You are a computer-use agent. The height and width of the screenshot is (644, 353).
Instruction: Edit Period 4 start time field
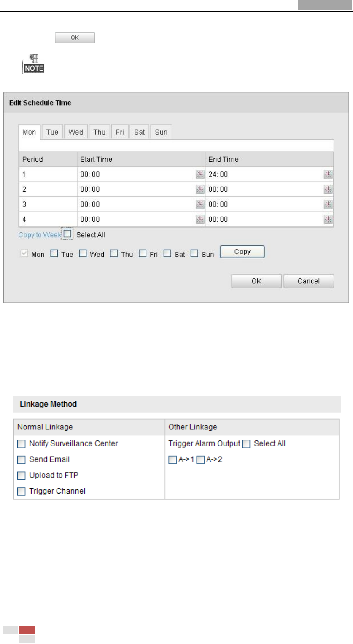coord(141,219)
